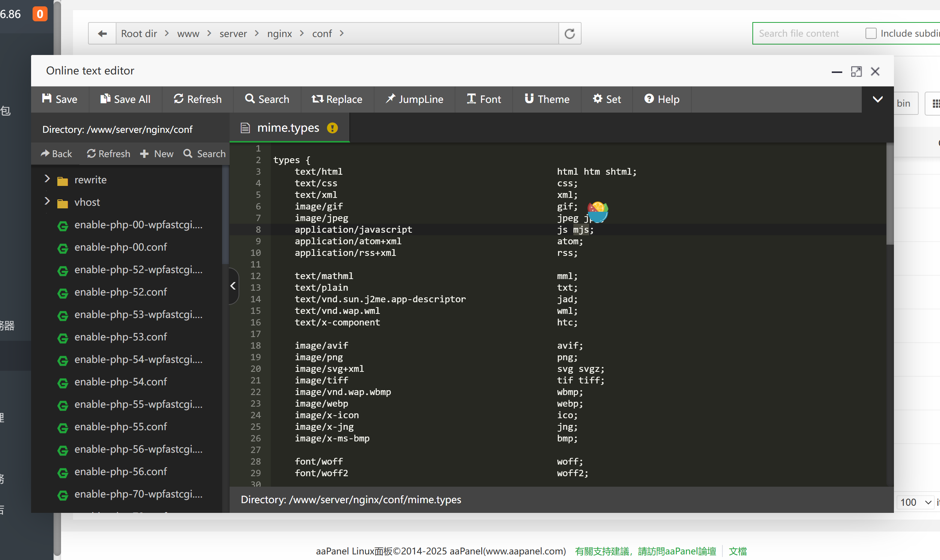Screen dimensions: 940x560
Task: Expand the rewrite folder
Action: pos(47,179)
